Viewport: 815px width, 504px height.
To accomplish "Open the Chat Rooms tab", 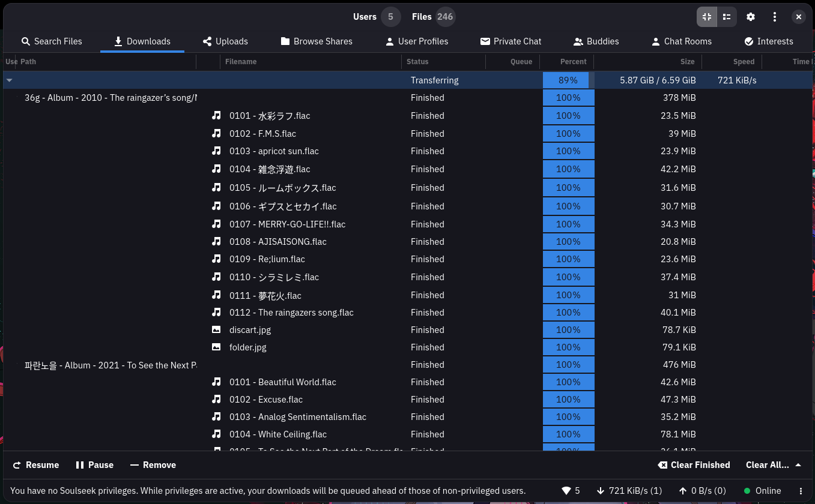I will click(681, 41).
